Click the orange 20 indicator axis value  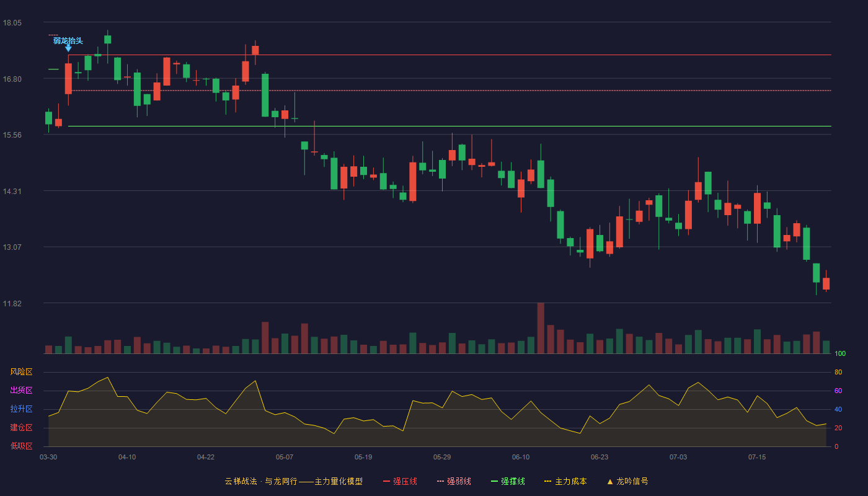point(838,428)
